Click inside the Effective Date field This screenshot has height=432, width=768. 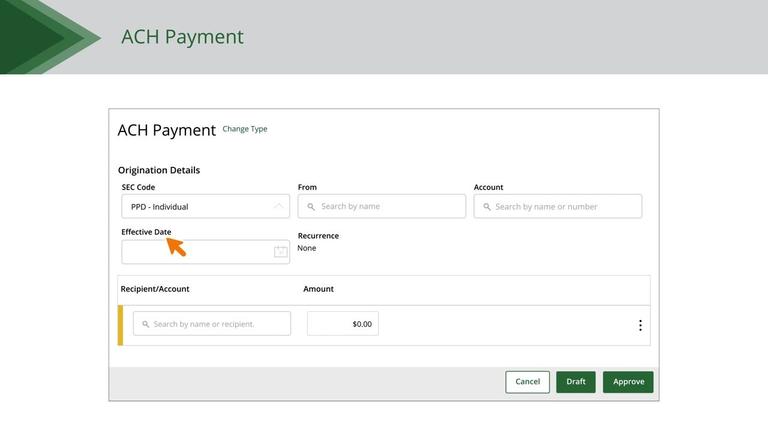point(205,252)
